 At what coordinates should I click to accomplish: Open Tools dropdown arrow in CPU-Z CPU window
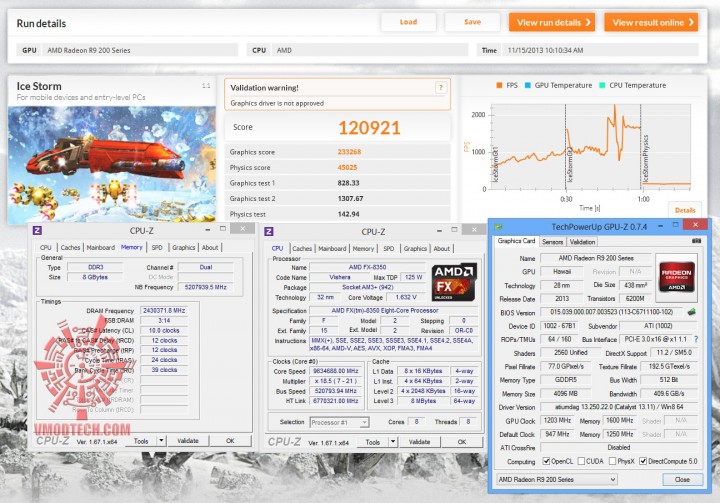click(x=393, y=442)
